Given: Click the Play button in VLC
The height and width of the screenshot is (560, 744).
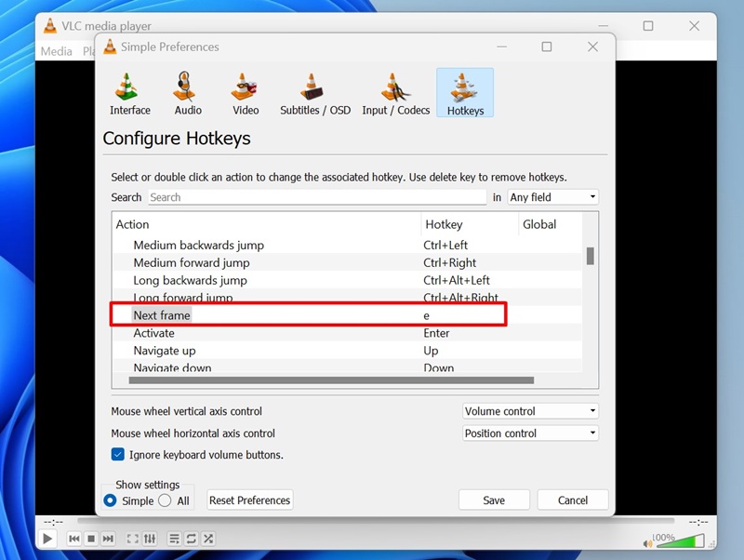Looking at the screenshot, I should pyautogui.click(x=47, y=539).
